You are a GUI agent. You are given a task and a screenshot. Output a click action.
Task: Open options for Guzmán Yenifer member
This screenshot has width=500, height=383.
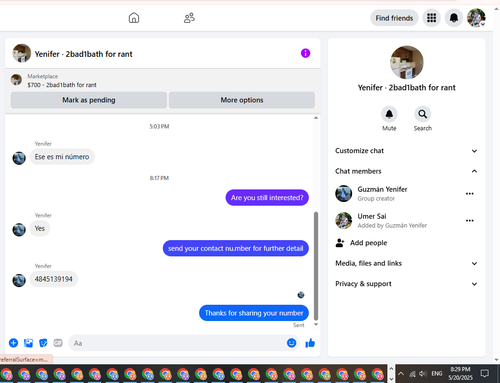coord(470,194)
